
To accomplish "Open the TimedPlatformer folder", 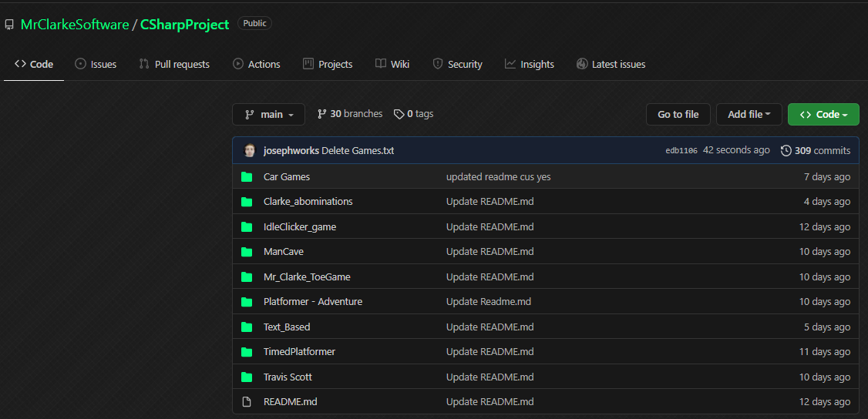I will [x=299, y=351].
